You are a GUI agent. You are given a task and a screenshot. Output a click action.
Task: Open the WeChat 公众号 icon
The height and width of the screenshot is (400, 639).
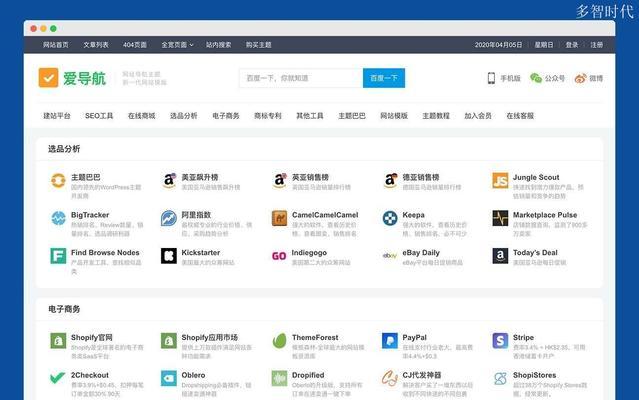(535, 78)
